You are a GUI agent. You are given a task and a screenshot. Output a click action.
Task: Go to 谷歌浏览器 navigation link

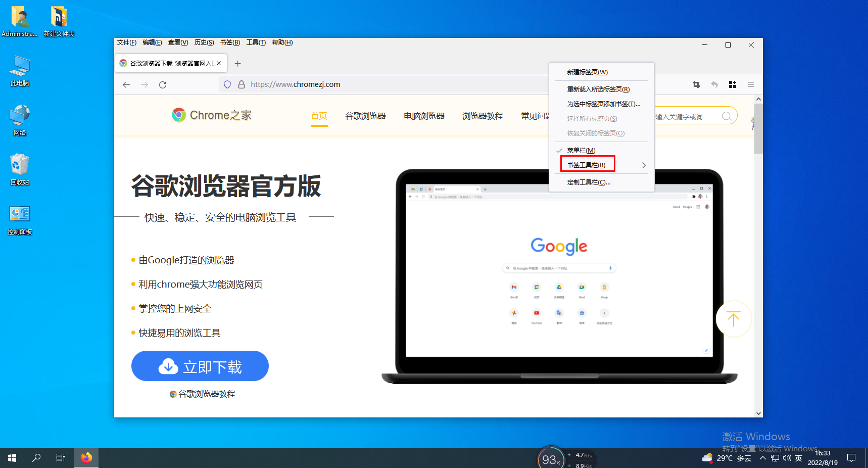(x=365, y=116)
